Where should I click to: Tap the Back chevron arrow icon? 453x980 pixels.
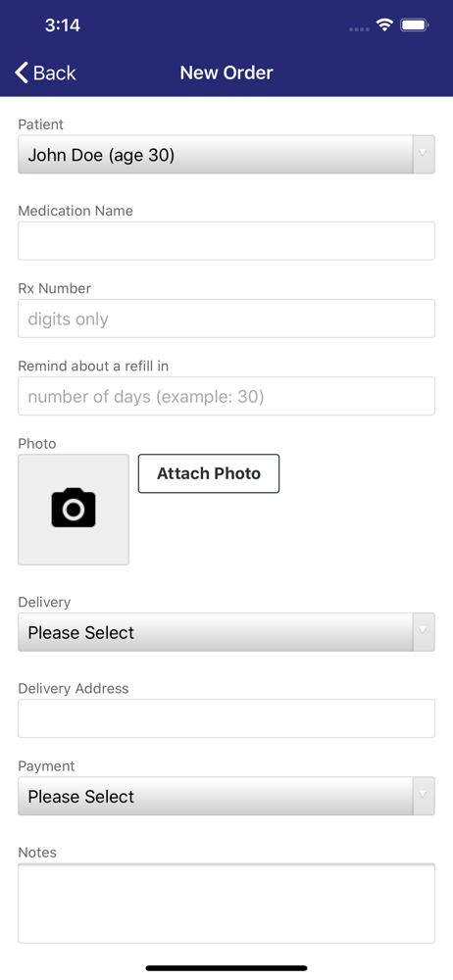point(22,73)
